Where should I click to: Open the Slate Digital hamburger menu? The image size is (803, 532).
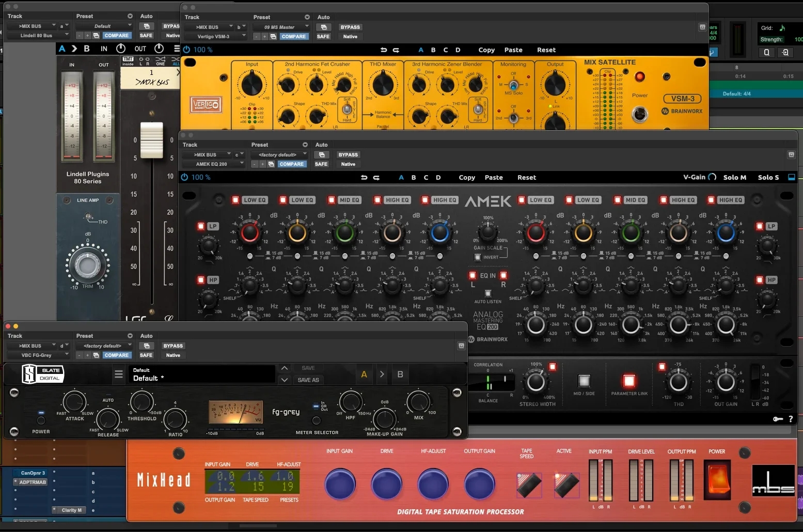[x=119, y=374]
